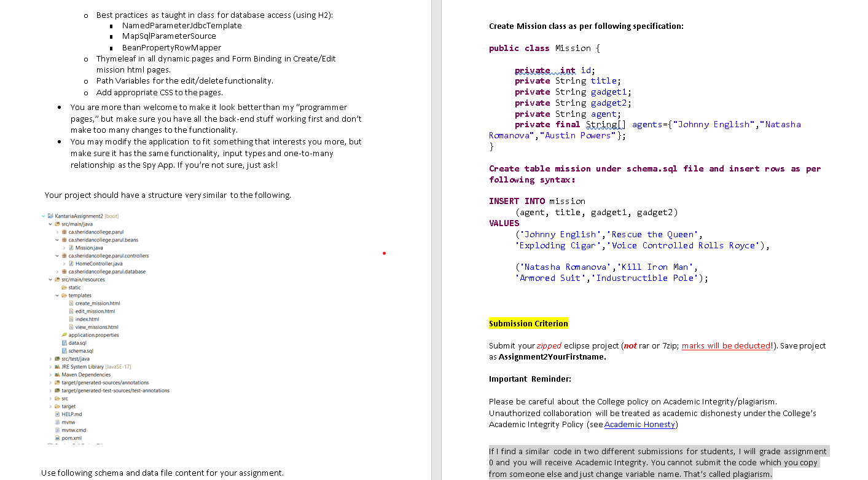This screenshot has width=868, height=480.
Task: Expand the src/test/java node
Action: tap(50, 359)
